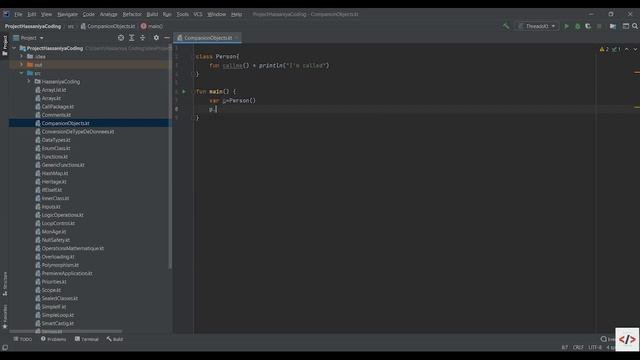Open Search Everywhere magnifier icon
The width and height of the screenshot is (640, 360).
635,26
